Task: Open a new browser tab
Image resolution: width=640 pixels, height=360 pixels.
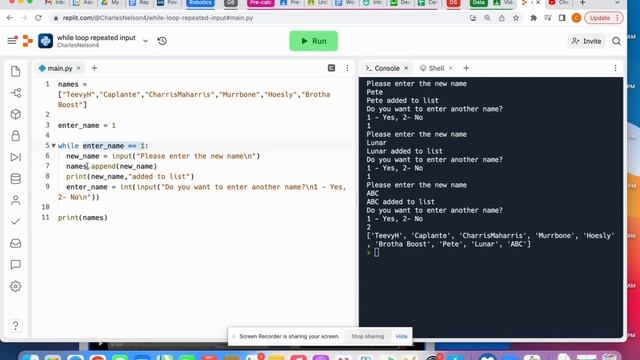Action: (x=582, y=3)
